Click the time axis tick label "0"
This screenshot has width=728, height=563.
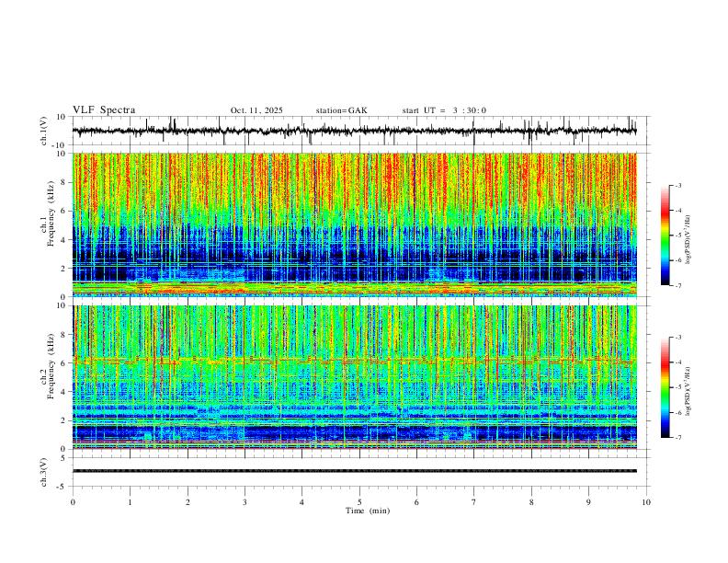tap(73, 502)
